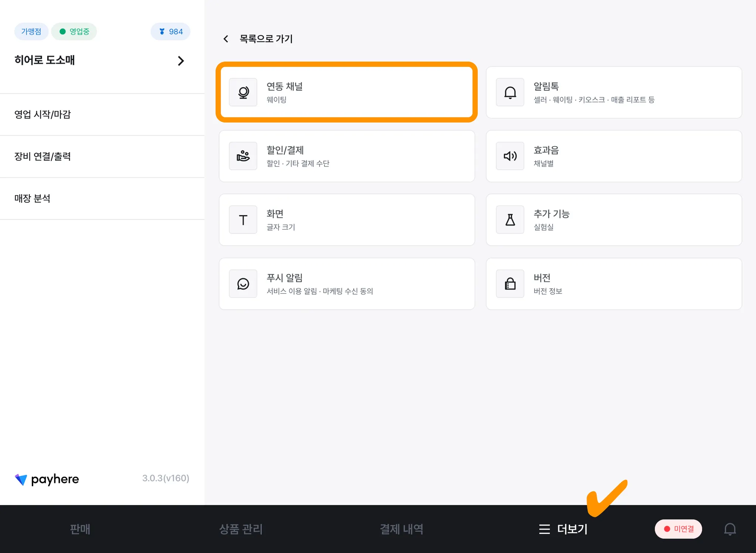This screenshot has height=553, width=756.
Task: Click the payhere logo
Action: [x=47, y=479]
